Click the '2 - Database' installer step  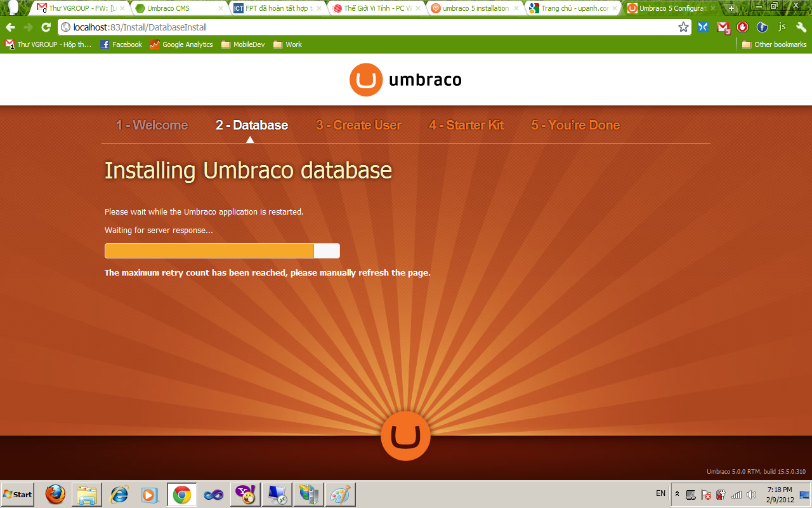252,125
